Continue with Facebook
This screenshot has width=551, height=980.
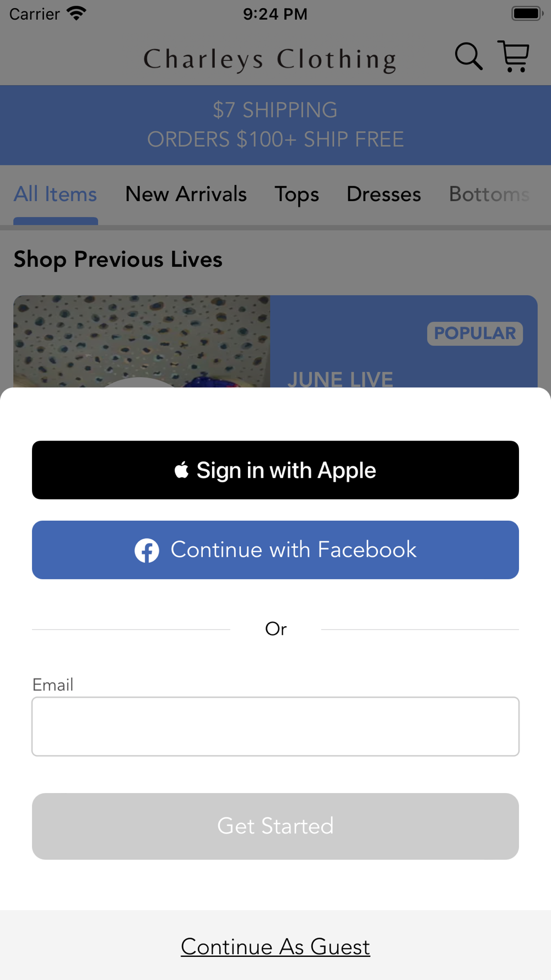point(275,550)
